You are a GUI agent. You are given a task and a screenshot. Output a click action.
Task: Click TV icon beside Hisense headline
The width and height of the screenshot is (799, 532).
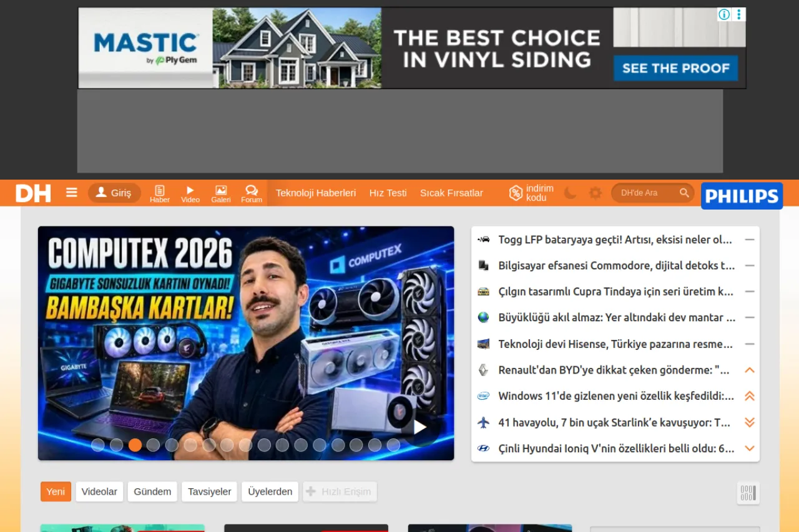click(483, 344)
